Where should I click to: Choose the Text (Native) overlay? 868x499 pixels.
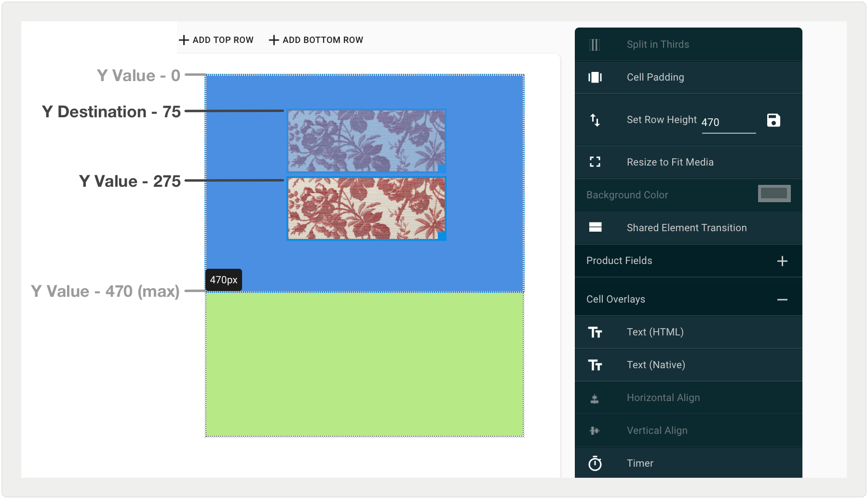pyautogui.click(x=689, y=365)
